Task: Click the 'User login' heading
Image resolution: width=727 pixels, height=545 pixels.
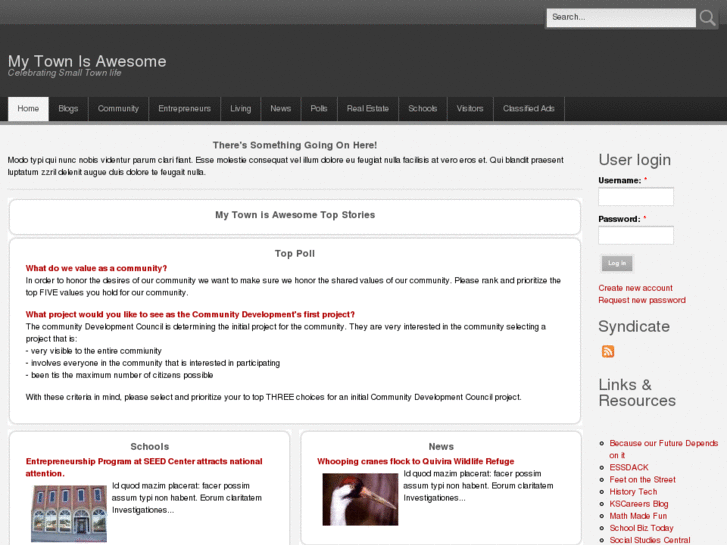Action: (634, 160)
